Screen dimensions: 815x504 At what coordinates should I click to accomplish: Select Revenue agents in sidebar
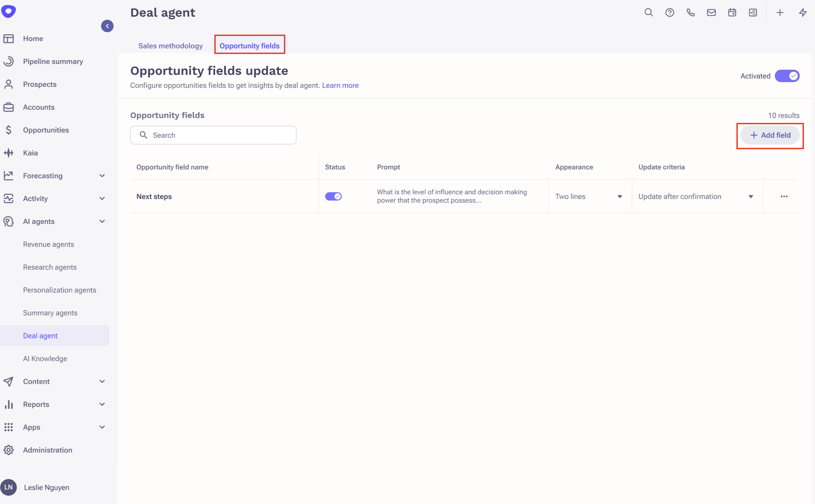48,244
